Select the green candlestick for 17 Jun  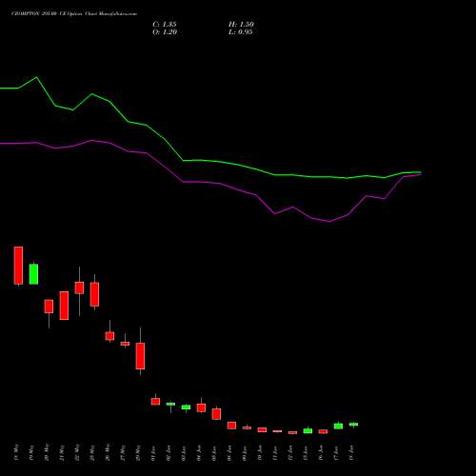coord(338,426)
